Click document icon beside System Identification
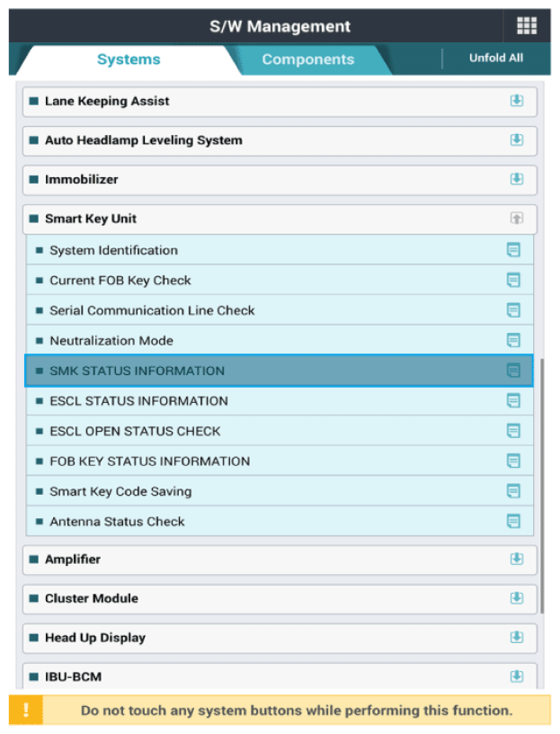Viewport: 560px width, 734px height. tap(513, 250)
